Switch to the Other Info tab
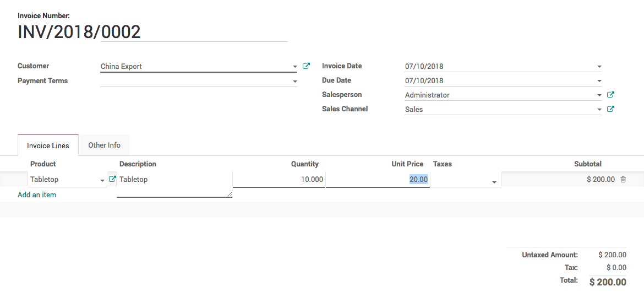Image resolution: width=644 pixels, height=297 pixels. click(x=104, y=145)
